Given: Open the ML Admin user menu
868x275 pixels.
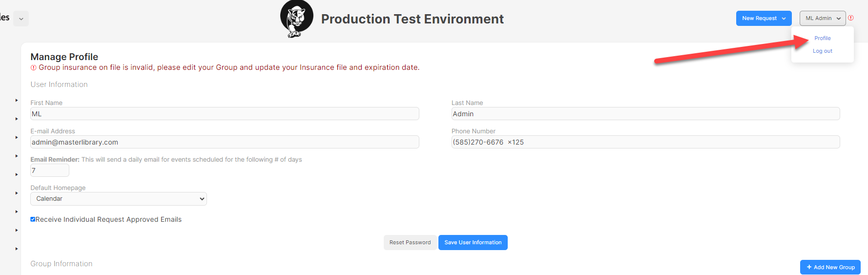Looking at the screenshot, I should (x=823, y=19).
